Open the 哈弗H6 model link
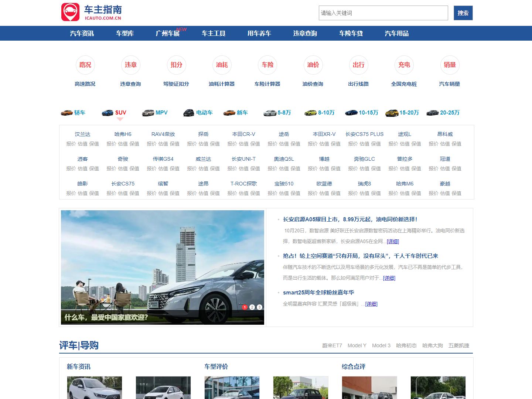The image size is (532, 399). (x=123, y=134)
